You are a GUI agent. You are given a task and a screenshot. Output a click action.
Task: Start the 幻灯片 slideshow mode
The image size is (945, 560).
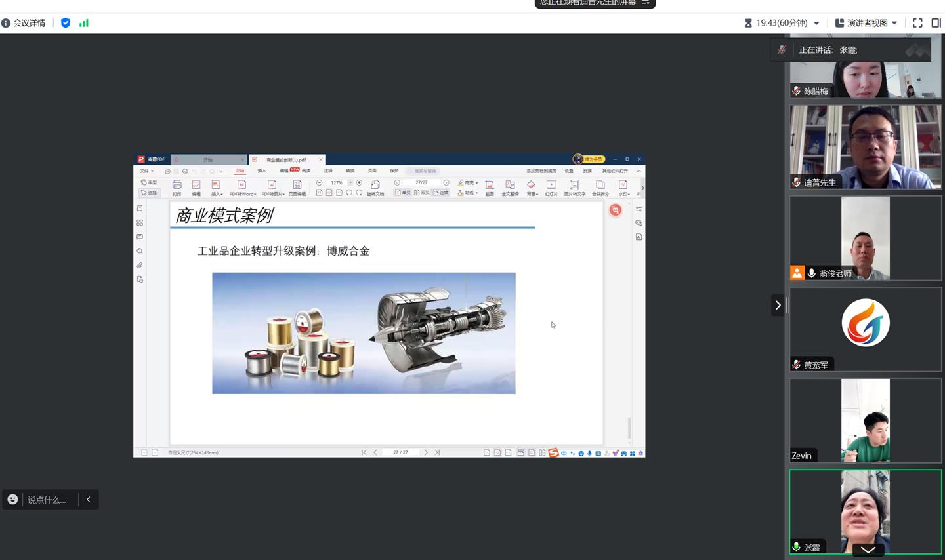551,188
